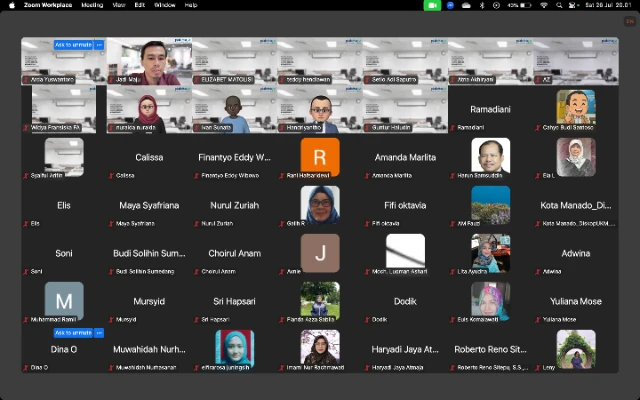Click Fianda Azza Sabila's profile photo
The image size is (640, 400).
320,301
